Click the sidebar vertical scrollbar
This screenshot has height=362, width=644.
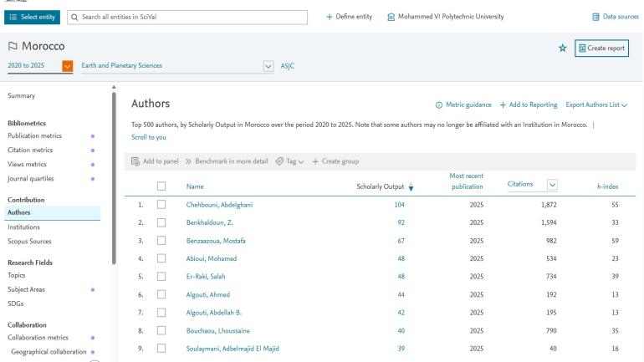(x=113, y=176)
